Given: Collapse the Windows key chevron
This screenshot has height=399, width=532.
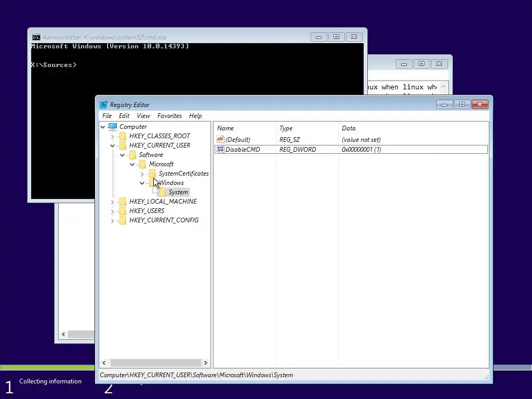Looking at the screenshot, I should pyautogui.click(x=142, y=183).
